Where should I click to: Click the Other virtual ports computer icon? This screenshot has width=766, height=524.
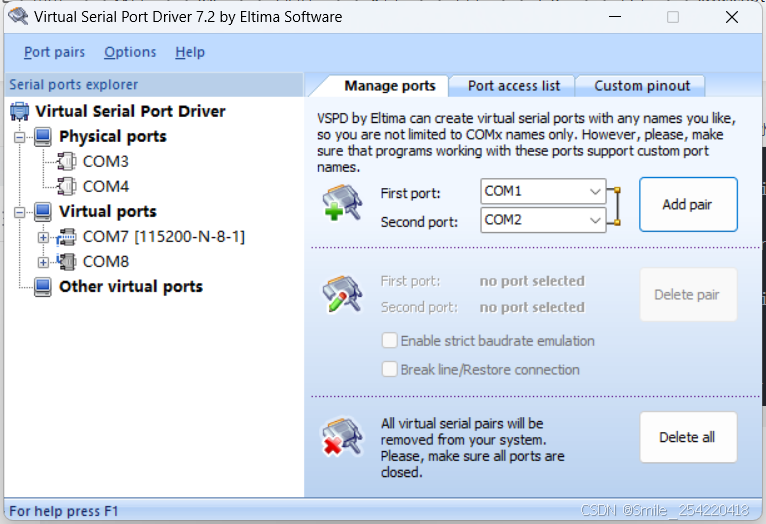pyautogui.click(x=43, y=287)
